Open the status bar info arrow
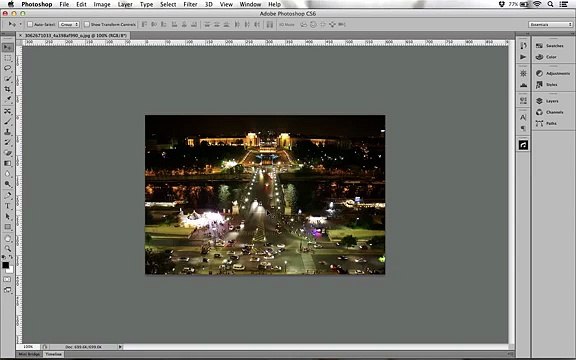Viewport: 576px width, 360px height. 120,347
